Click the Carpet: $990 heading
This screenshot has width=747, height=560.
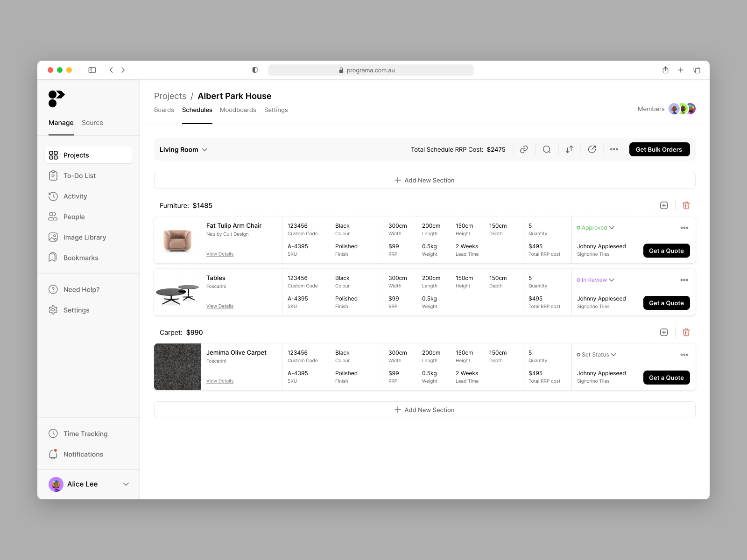(x=181, y=332)
